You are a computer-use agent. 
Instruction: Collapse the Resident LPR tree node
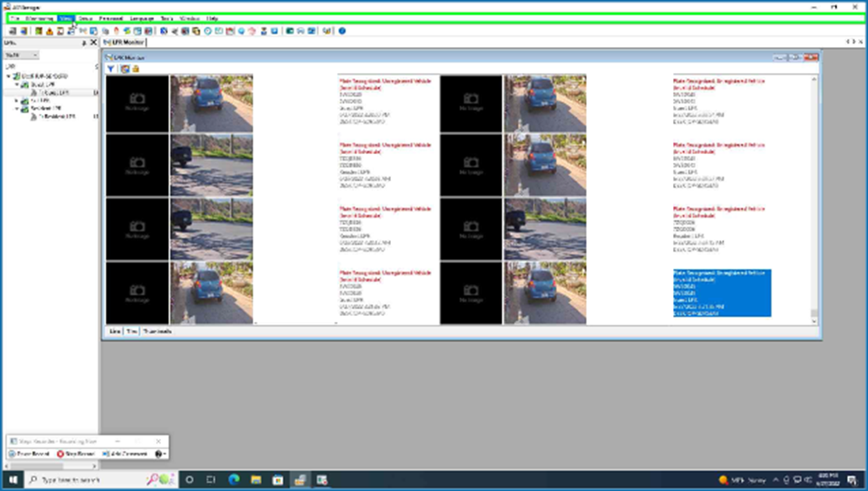[16, 108]
